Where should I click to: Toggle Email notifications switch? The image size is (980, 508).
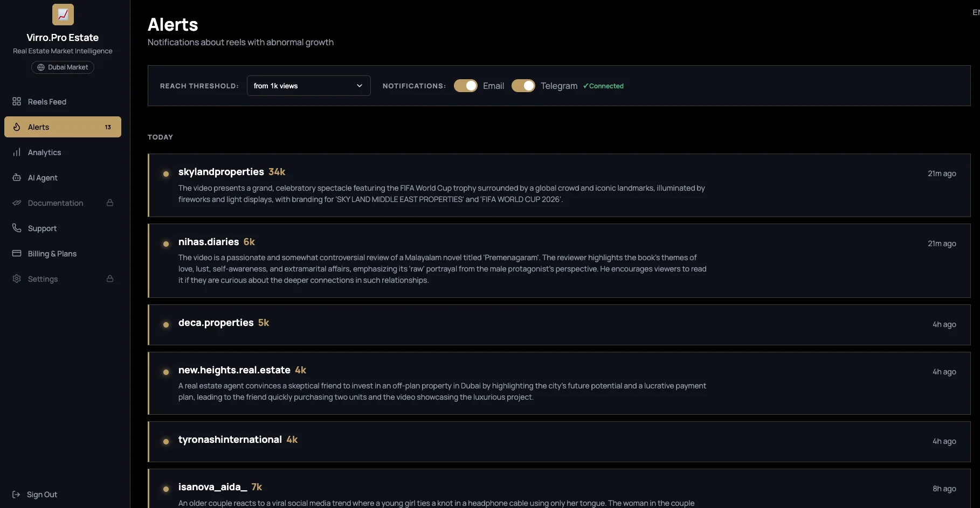(466, 86)
